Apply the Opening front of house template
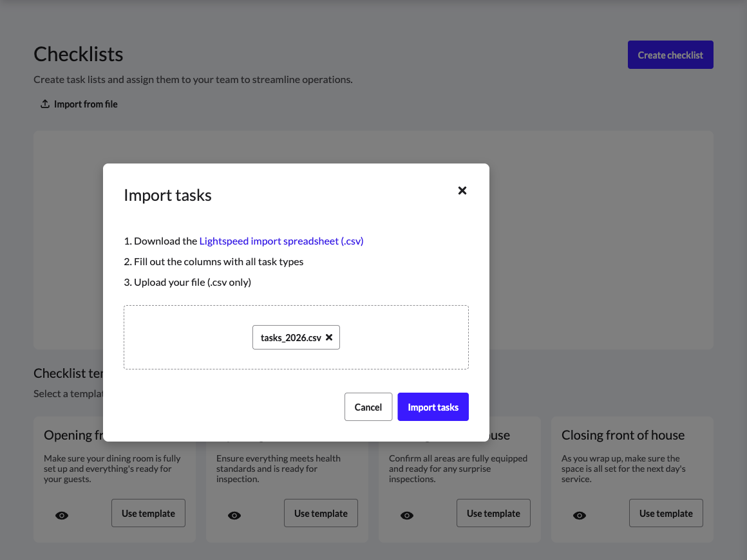 point(148,513)
